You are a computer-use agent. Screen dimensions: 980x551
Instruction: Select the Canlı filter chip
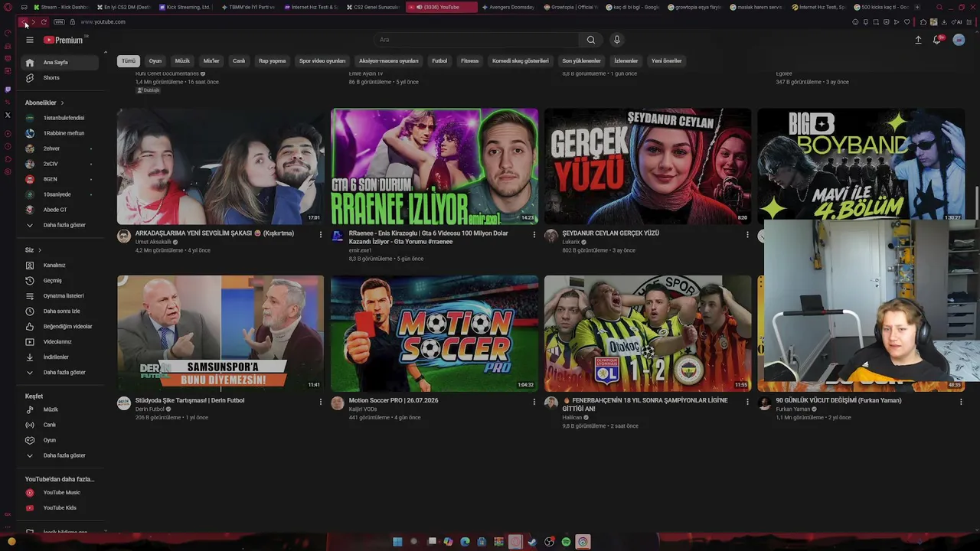[x=239, y=61]
